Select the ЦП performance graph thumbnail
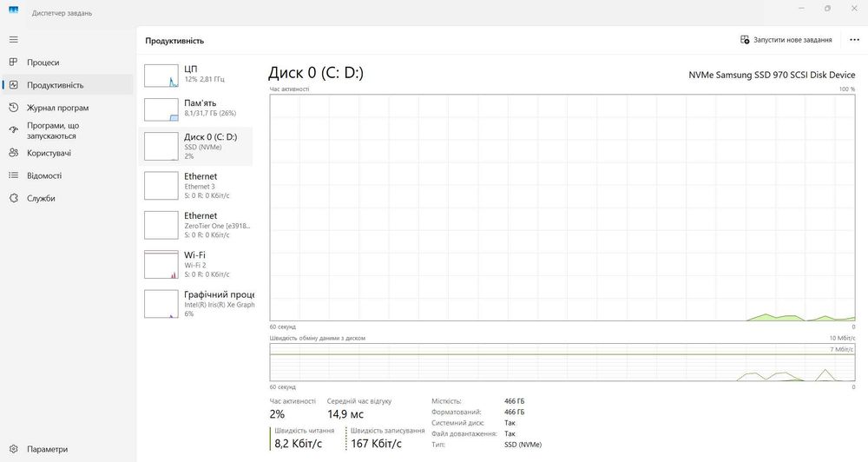This screenshot has width=868, height=462. [161, 76]
